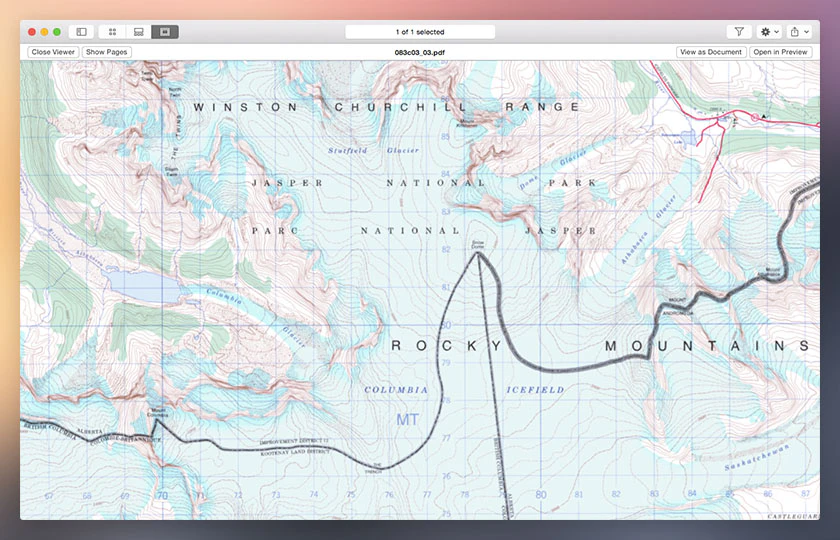The image size is (840, 540).
Task: Click the Mount Columbia peak label
Action: pos(158,412)
